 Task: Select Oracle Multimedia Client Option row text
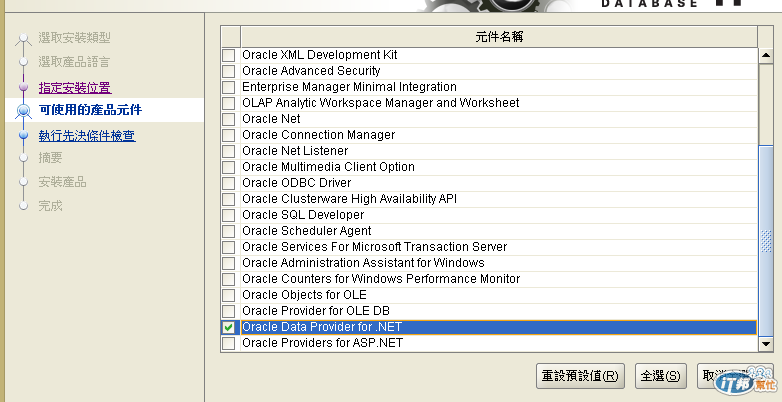pos(328,167)
